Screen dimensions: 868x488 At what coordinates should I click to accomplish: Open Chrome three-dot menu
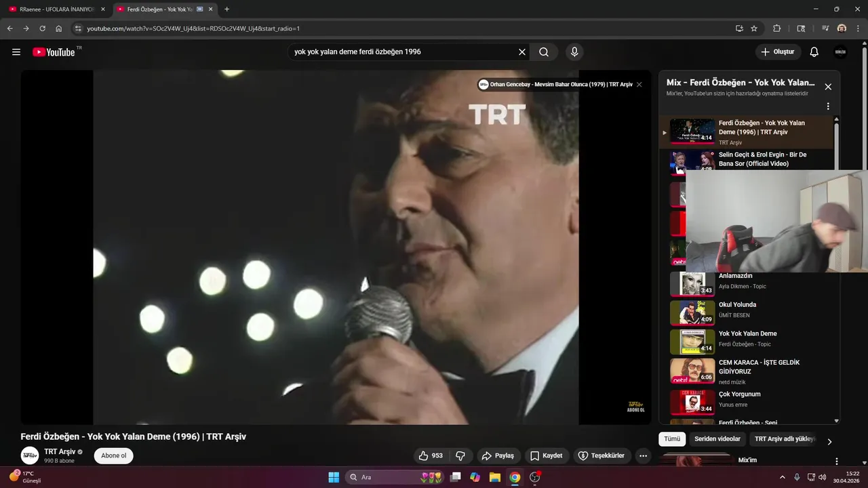point(859,28)
